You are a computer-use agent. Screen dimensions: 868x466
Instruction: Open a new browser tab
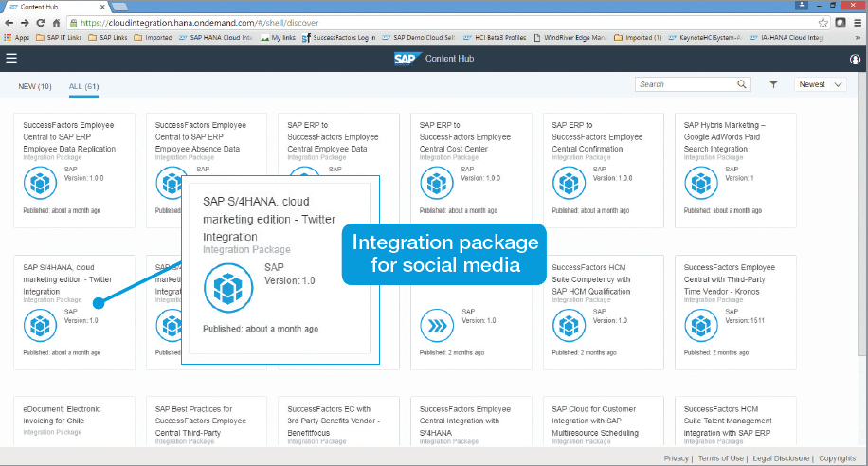coord(119,7)
